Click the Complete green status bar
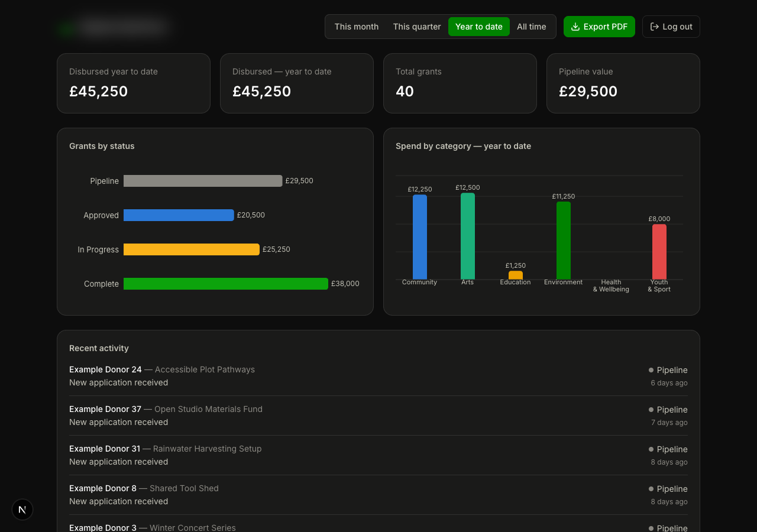This screenshot has height=532, width=757. coord(226,284)
